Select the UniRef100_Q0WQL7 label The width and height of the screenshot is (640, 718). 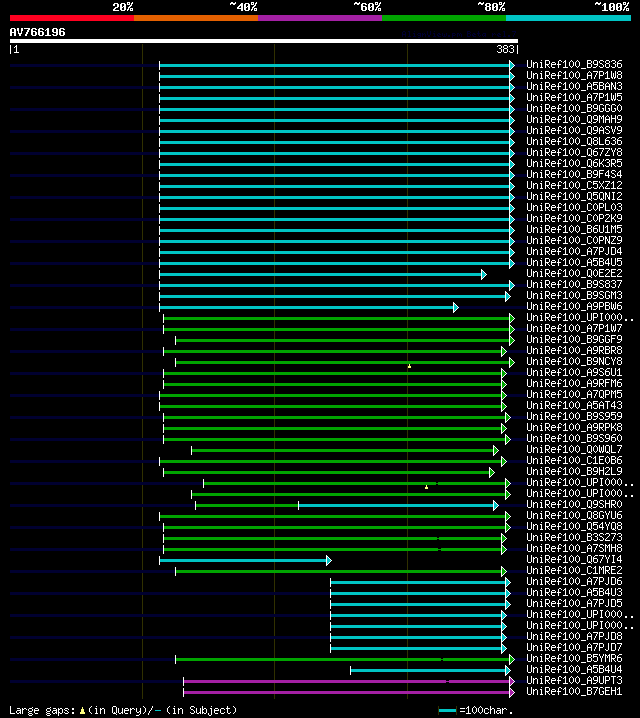click(574, 449)
